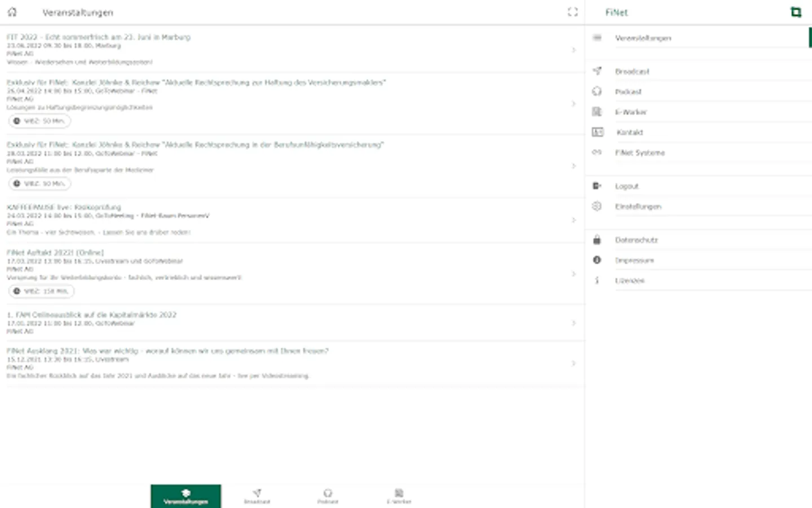Expand the FIT 2022 Marburg event chevron
812x508 pixels.
coord(574,50)
